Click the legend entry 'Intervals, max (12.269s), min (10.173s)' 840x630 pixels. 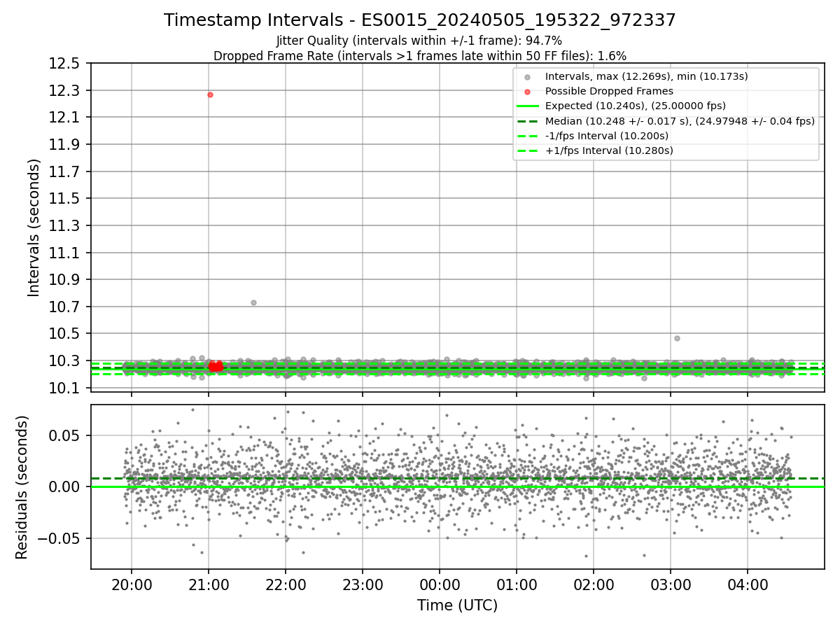tap(646, 76)
